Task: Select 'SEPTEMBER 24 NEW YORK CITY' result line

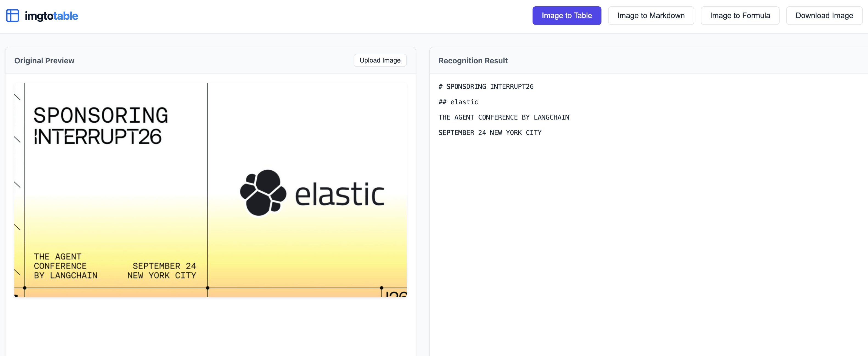Action: tap(490, 133)
